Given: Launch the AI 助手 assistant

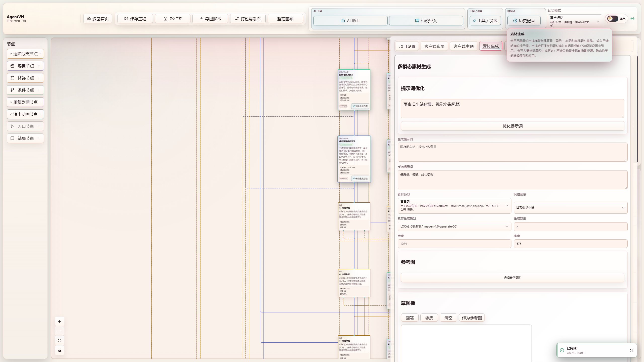Looking at the screenshot, I should tap(350, 21).
